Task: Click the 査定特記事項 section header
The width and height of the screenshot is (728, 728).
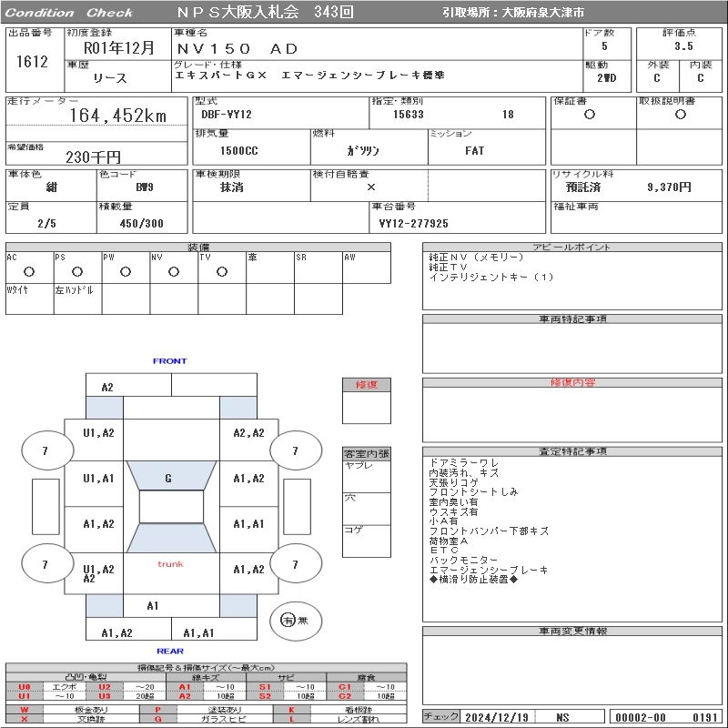Action: pyautogui.click(x=571, y=451)
